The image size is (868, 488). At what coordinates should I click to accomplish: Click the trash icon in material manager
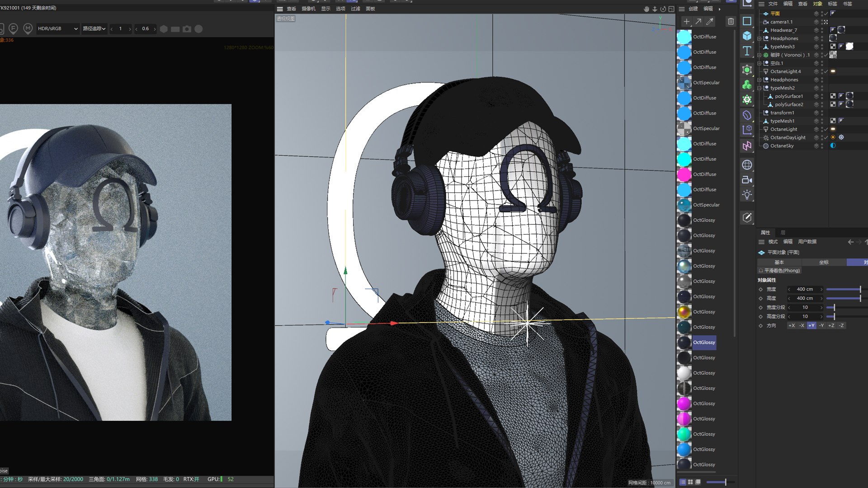tap(731, 21)
